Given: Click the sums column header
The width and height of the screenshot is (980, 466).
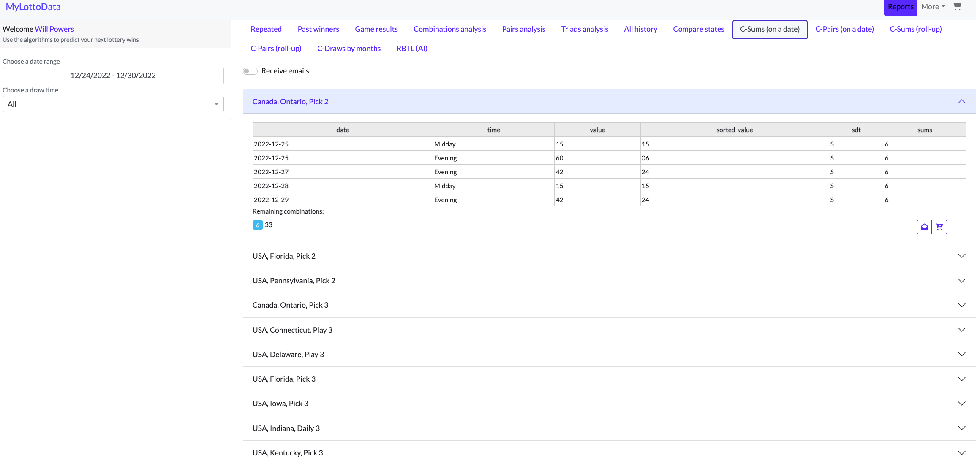Looking at the screenshot, I should point(925,130).
